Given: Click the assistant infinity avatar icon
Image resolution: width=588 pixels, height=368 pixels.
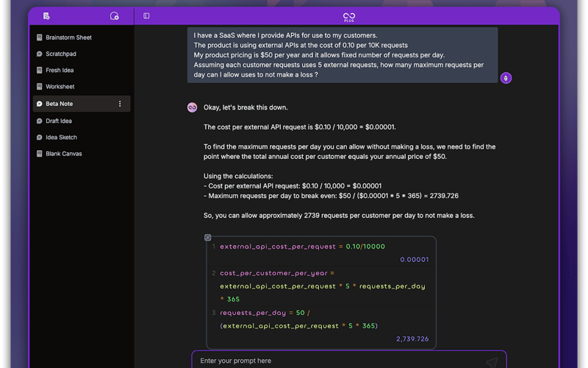Looking at the screenshot, I should 192,107.
